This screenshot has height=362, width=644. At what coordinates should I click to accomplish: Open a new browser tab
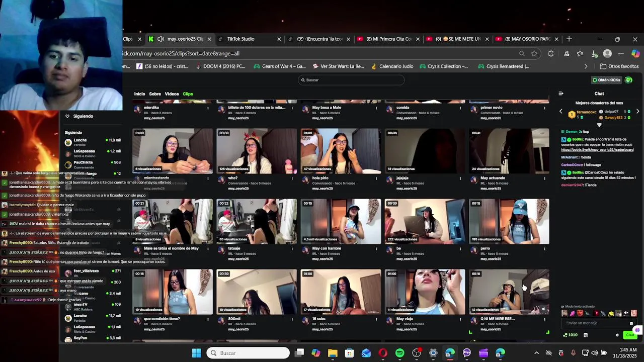569,39
